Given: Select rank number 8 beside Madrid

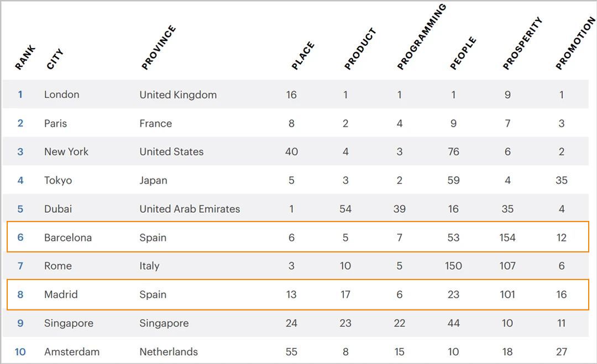Looking at the screenshot, I should click(x=20, y=294).
